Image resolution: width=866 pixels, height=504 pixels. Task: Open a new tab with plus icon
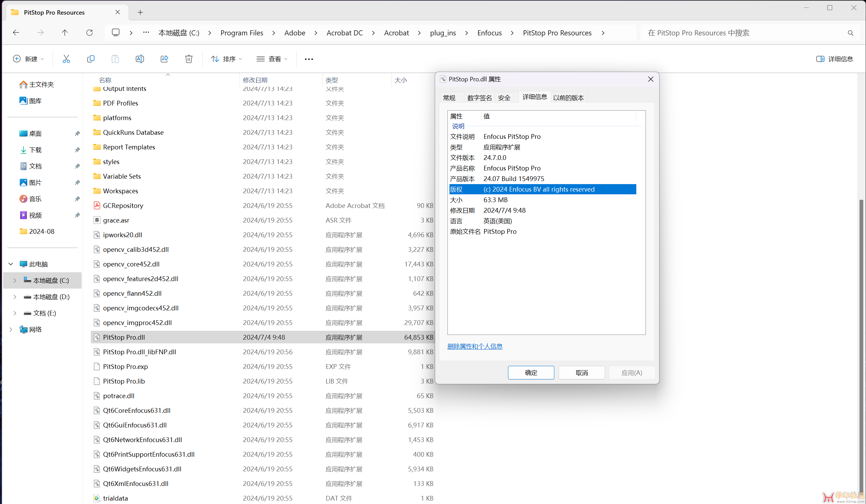[140, 12]
